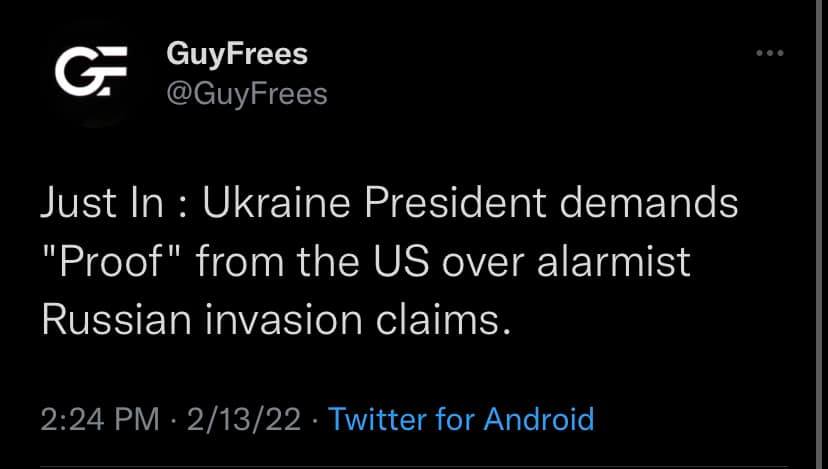Click the word "Twitter" in the source label
The height and width of the screenshot is (469, 828).
point(377,418)
